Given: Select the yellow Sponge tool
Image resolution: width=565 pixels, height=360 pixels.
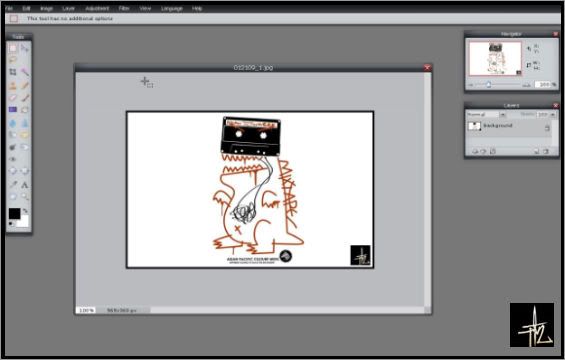Looking at the screenshot, I should (25, 135).
